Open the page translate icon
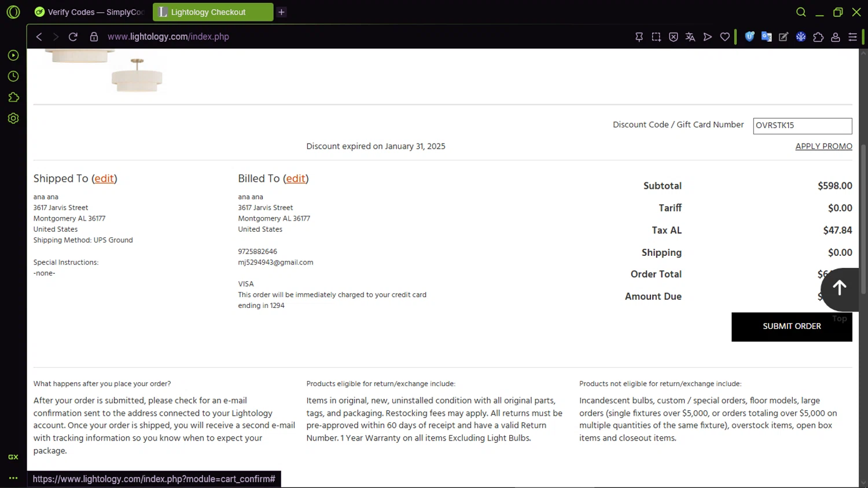Screen dimensions: 868x488 point(690,37)
